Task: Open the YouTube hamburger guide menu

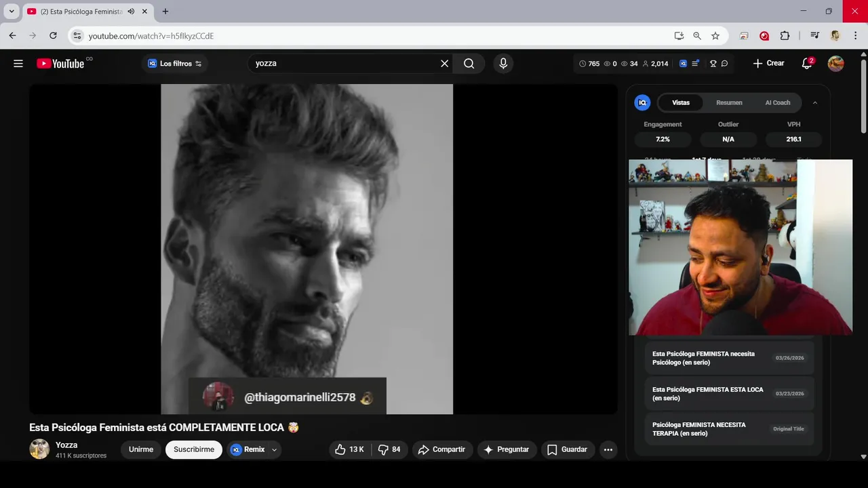Action: 18,63
